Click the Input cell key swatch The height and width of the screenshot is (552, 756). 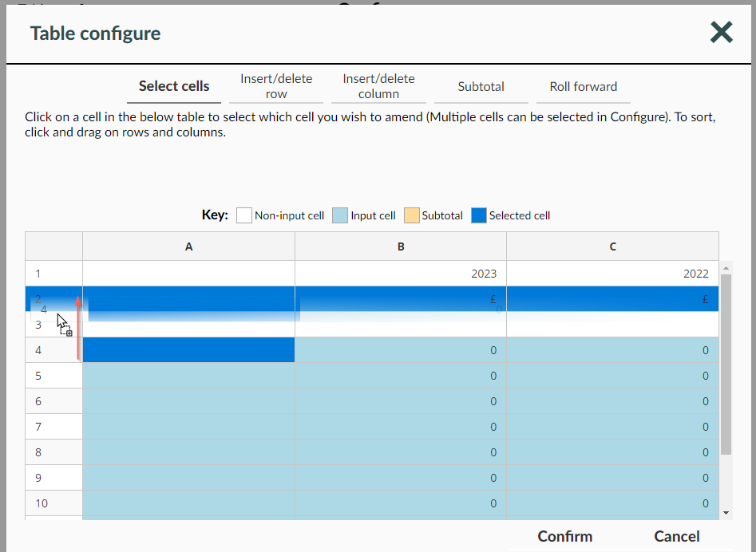click(x=340, y=215)
